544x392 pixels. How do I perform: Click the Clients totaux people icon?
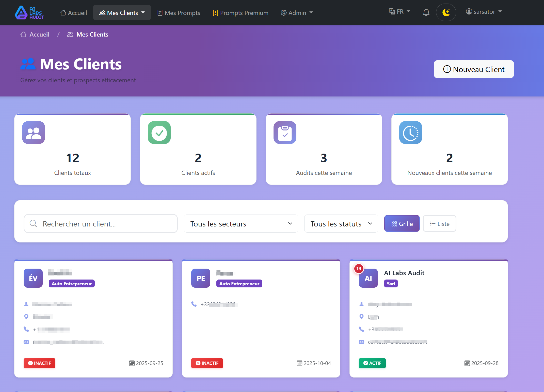[x=33, y=133]
